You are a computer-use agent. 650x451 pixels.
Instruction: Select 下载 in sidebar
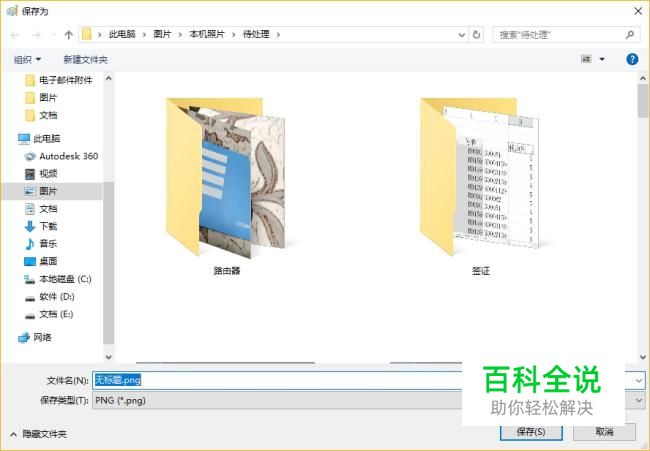pyautogui.click(x=41, y=226)
